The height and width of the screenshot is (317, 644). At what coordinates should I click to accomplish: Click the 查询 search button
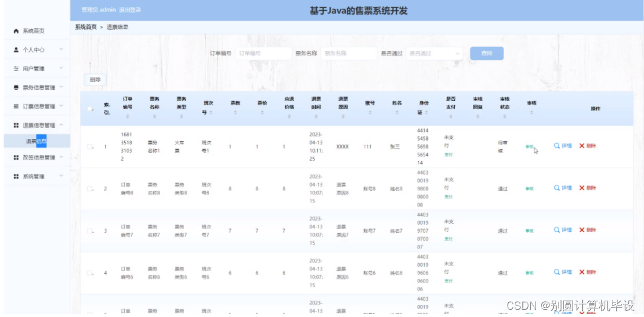pyautogui.click(x=486, y=53)
